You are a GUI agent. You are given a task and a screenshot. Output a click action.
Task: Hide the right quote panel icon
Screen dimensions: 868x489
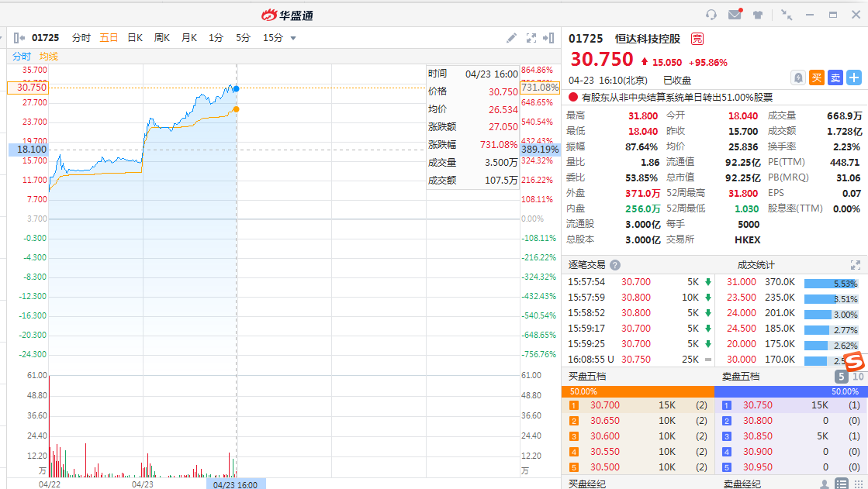(x=548, y=38)
